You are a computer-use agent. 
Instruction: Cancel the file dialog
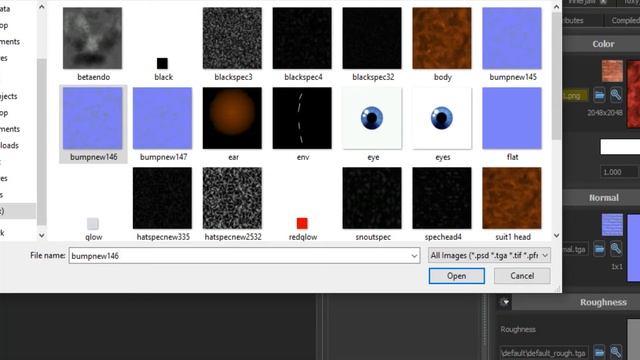click(522, 276)
